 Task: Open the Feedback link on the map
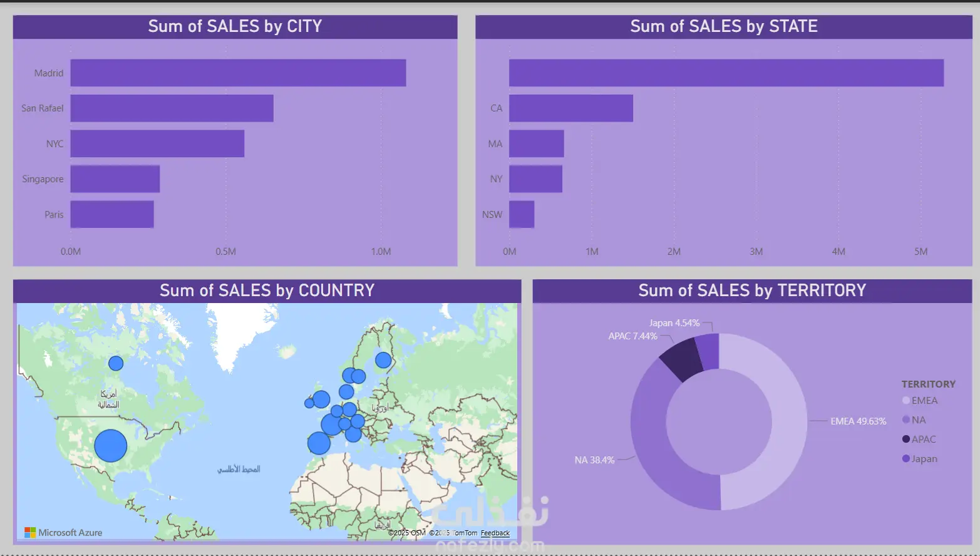[x=495, y=533]
